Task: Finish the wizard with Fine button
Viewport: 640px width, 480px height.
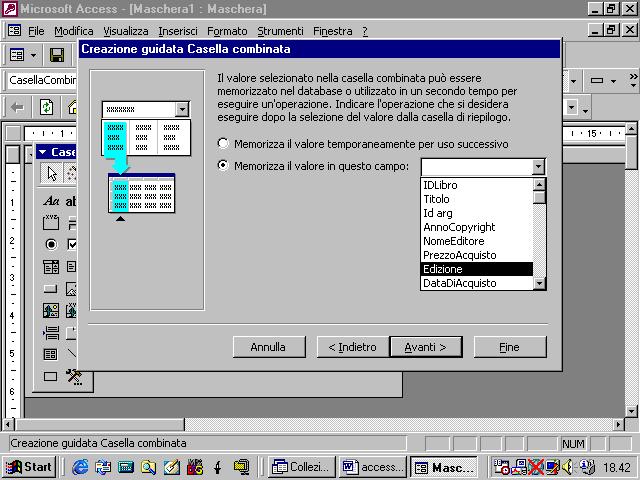Action: pyautogui.click(x=510, y=347)
